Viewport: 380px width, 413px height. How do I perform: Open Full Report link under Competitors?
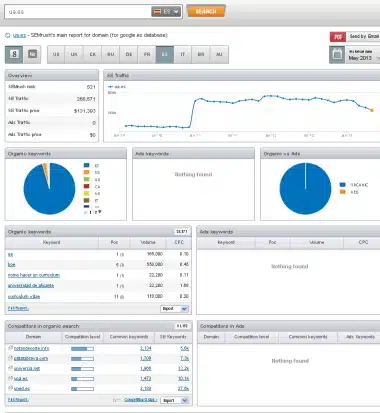pyautogui.click(x=18, y=400)
